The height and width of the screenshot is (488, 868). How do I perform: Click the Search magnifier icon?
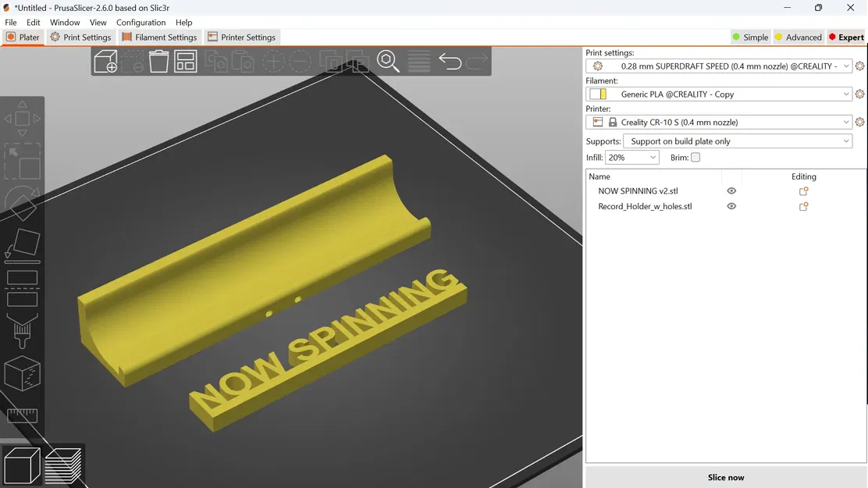(388, 61)
